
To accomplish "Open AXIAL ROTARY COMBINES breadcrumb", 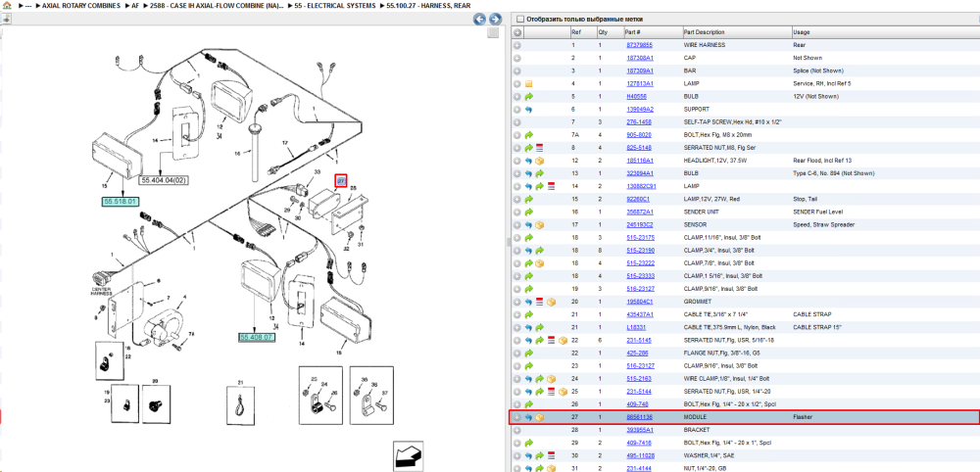I will tap(80, 5).
